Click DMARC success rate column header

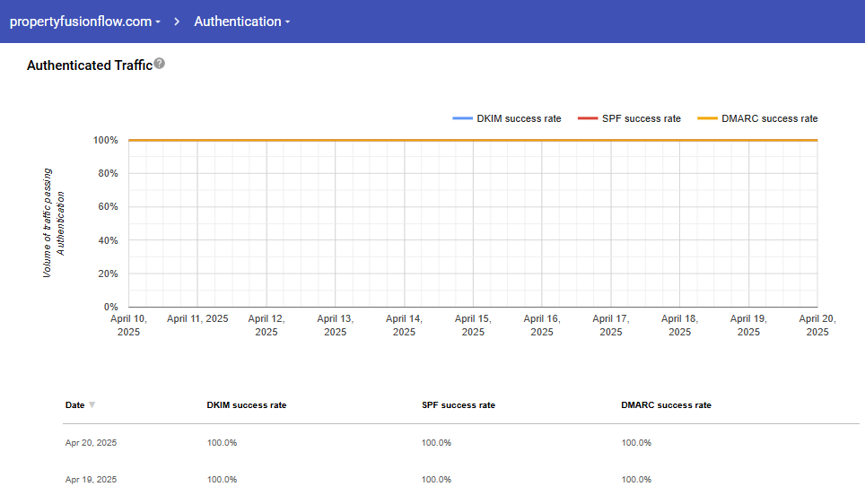666,405
